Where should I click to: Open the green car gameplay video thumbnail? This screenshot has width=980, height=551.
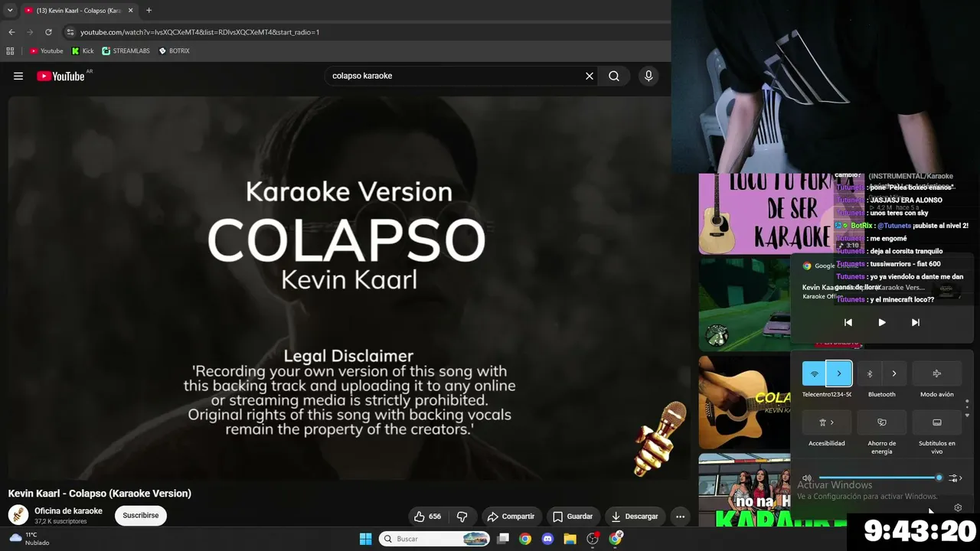click(745, 304)
